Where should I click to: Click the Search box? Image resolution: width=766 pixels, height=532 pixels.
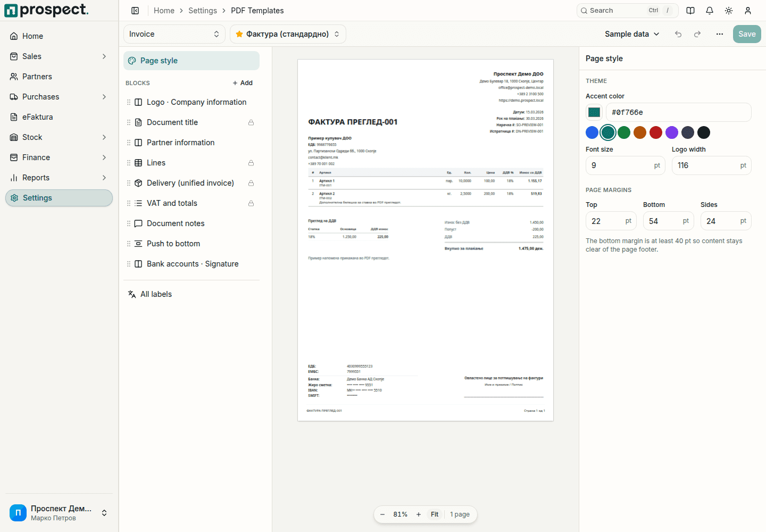pyautogui.click(x=628, y=11)
